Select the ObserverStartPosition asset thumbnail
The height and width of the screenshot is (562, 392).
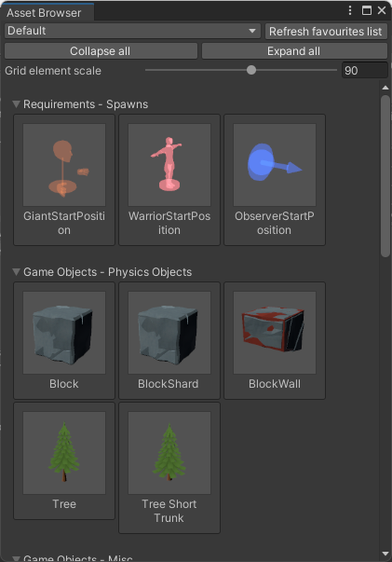pos(275,165)
